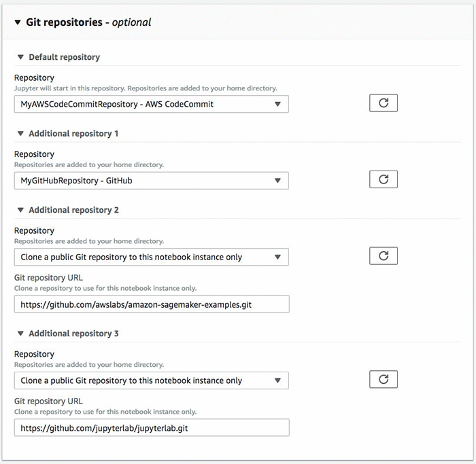
Task: Click the Additional repository 2 heading text
Action: (73, 210)
